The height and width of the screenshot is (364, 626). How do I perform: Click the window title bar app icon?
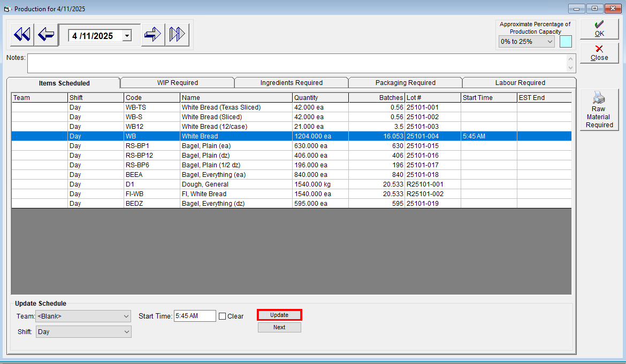[7, 9]
